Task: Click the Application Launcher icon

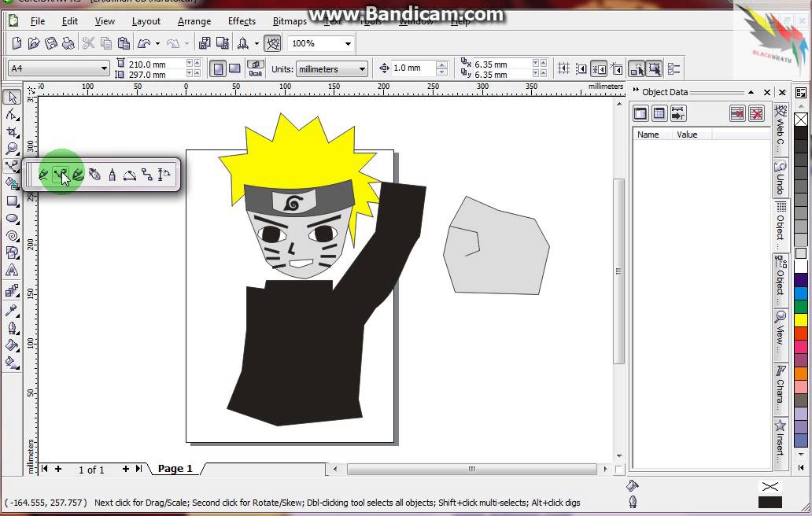Action: coord(243,43)
